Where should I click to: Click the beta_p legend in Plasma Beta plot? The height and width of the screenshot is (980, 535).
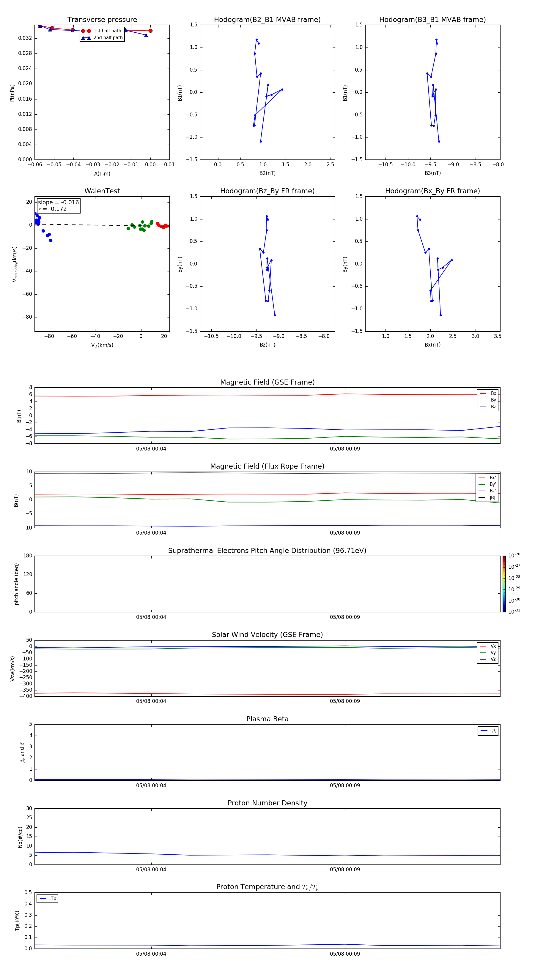coord(488,731)
